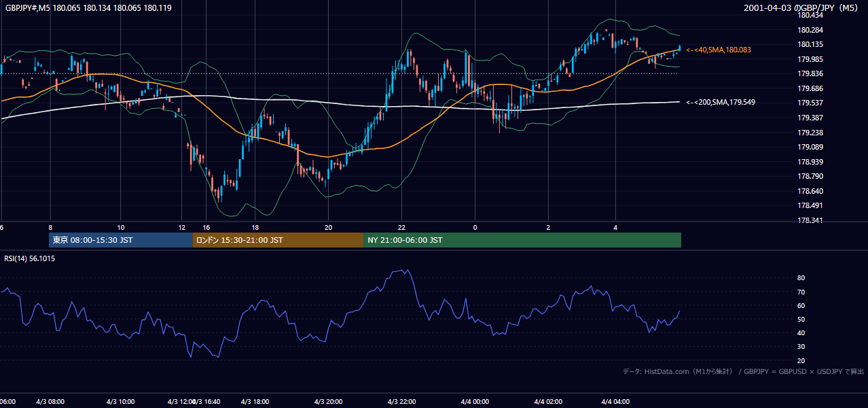Image resolution: width=868 pixels, height=408 pixels.
Task: Select the 40 SMA label showing 180.083
Action: [x=719, y=50]
